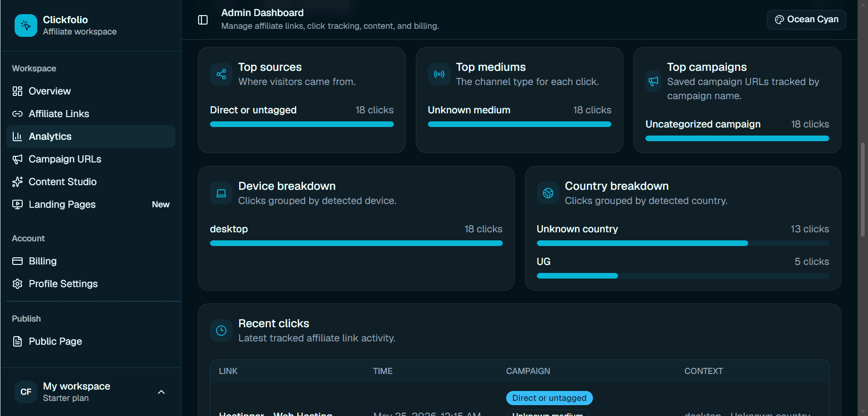Image resolution: width=868 pixels, height=416 pixels.
Task: Click the New badge beside Landing Pages
Action: pos(161,204)
